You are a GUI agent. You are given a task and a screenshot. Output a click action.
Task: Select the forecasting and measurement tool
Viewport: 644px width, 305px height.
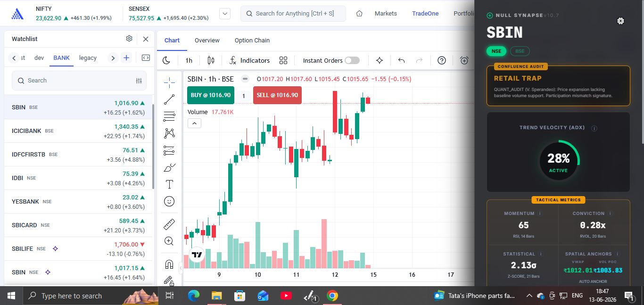click(x=169, y=150)
